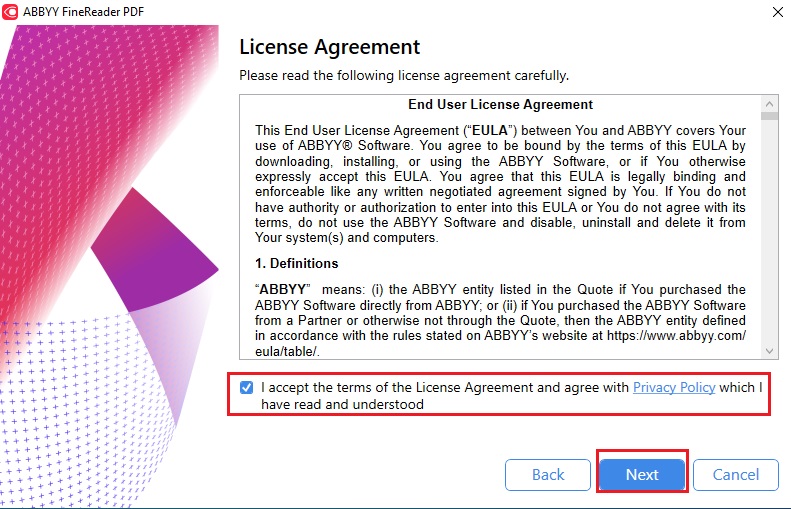
Task: Uncheck the accept License Agreement terms checkbox
Action: pos(246,387)
